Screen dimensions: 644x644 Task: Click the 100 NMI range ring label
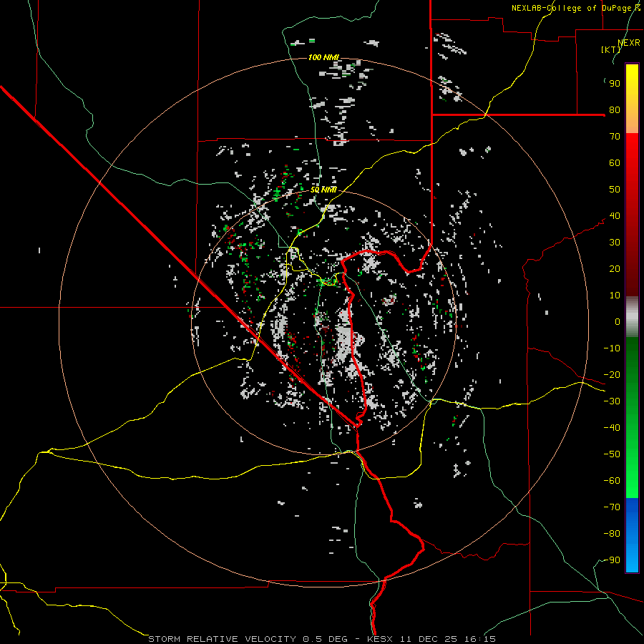323,57
